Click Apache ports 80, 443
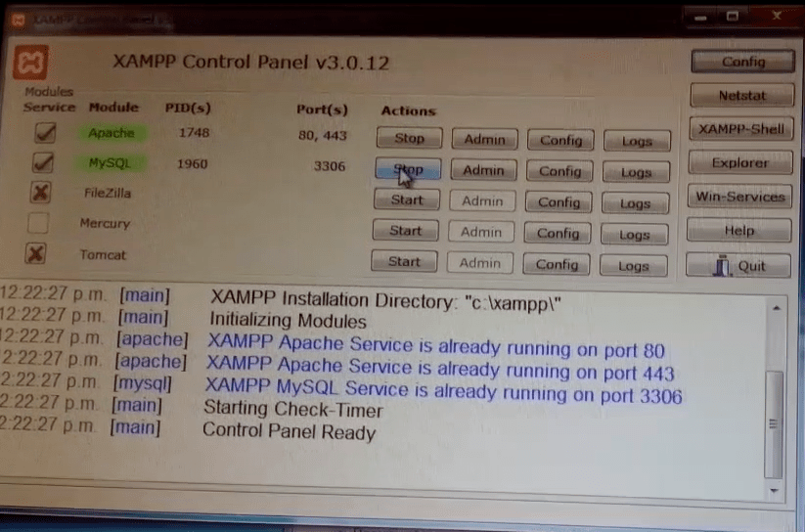This screenshot has height=532, width=805. coord(323,136)
